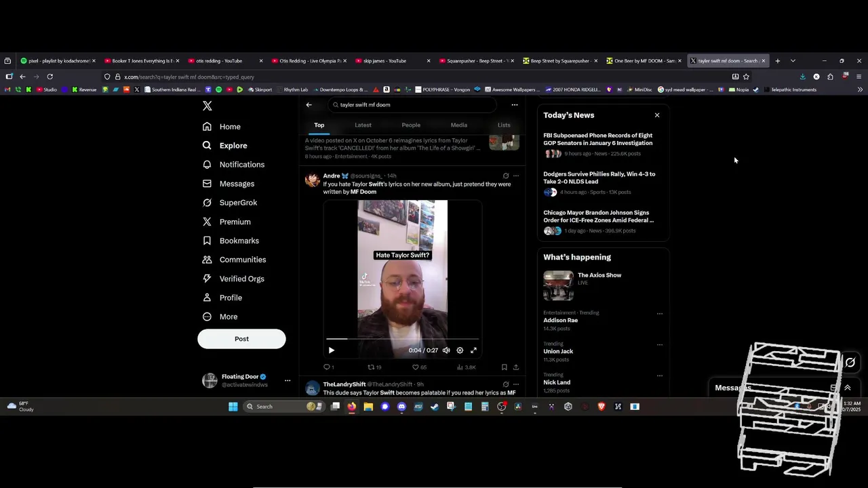This screenshot has height=488, width=868.
Task: Open Communities from the sidebar
Action: click(234, 260)
